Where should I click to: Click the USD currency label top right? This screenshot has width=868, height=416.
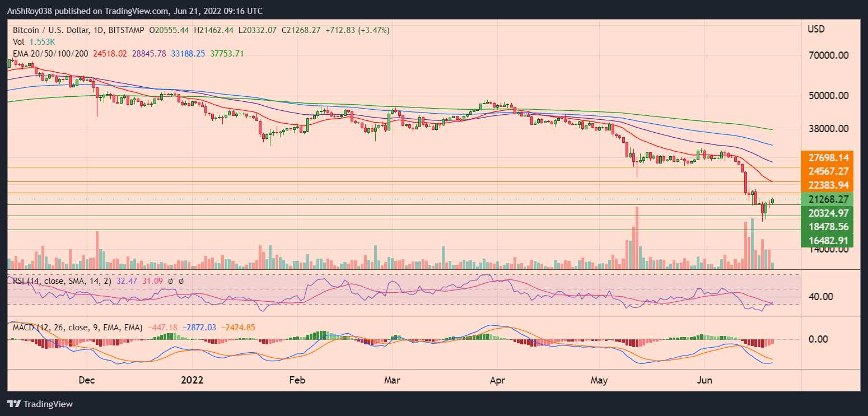click(817, 29)
